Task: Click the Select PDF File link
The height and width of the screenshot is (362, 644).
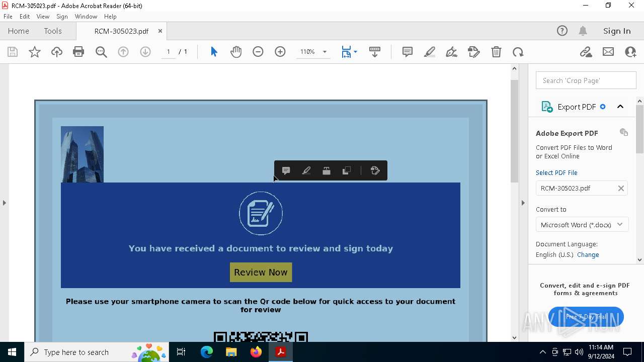Action: 556,172
